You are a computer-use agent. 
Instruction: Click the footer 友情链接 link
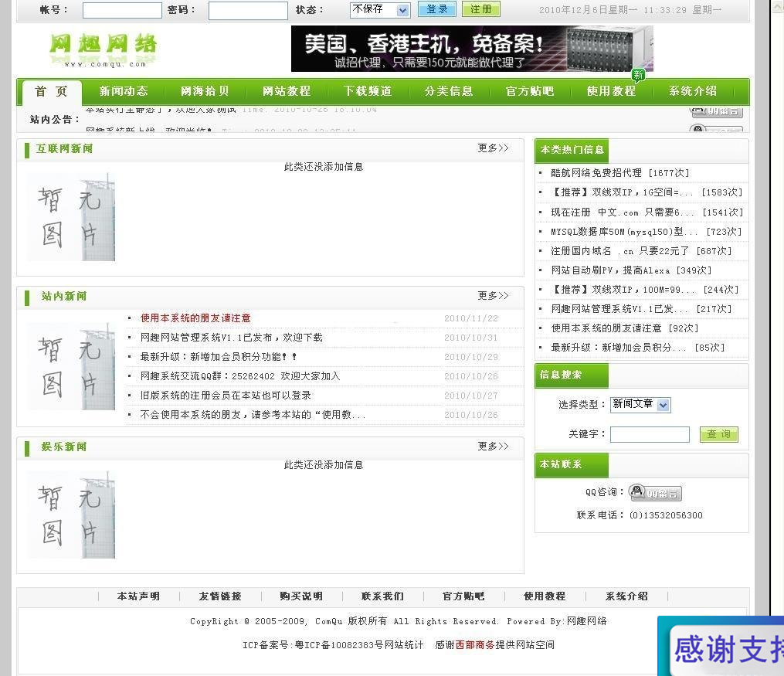220,596
